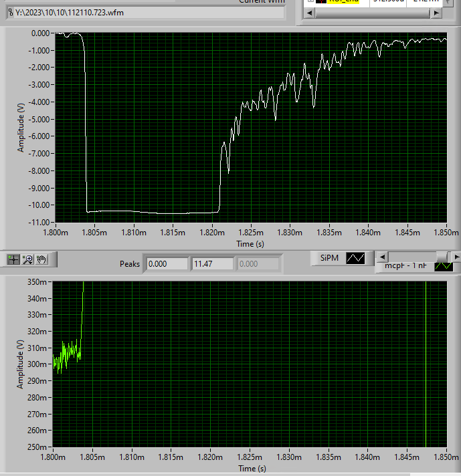
Task: Click the 0.000 maximum on upper amplitude axis
Action: pyautogui.click(x=40, y=33)
